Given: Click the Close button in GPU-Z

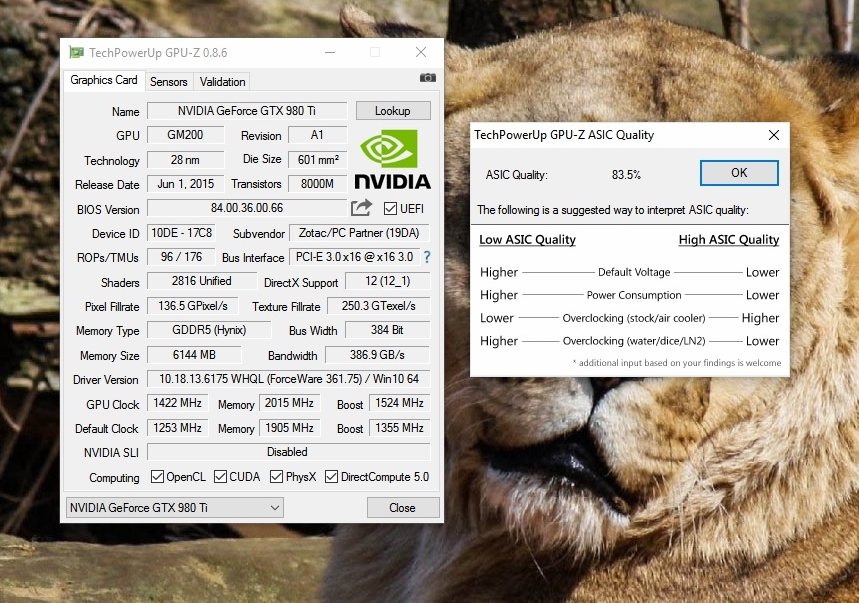Looking at the screenshot, I should 403,508.
